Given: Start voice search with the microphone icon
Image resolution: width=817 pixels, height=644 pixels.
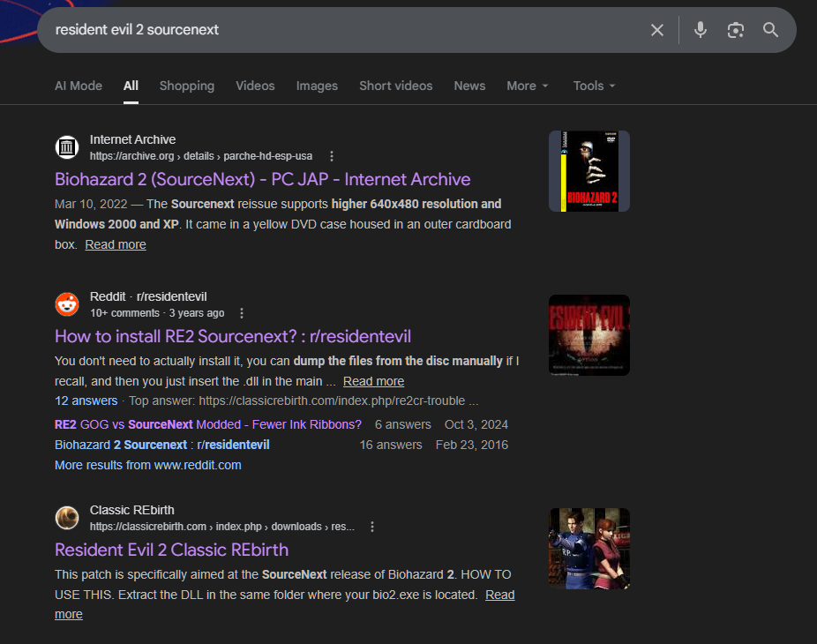Looking at the screenshot, I should [x=701, y=30].
